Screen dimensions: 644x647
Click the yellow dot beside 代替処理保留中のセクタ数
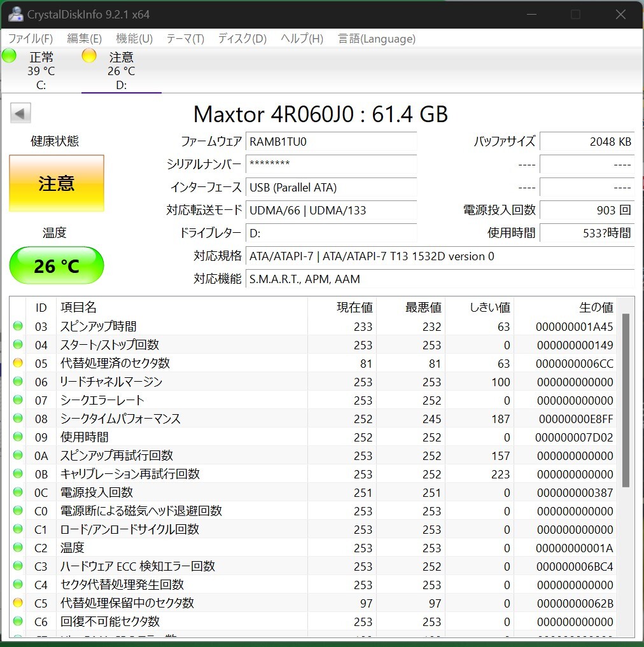tap(18, 603)
